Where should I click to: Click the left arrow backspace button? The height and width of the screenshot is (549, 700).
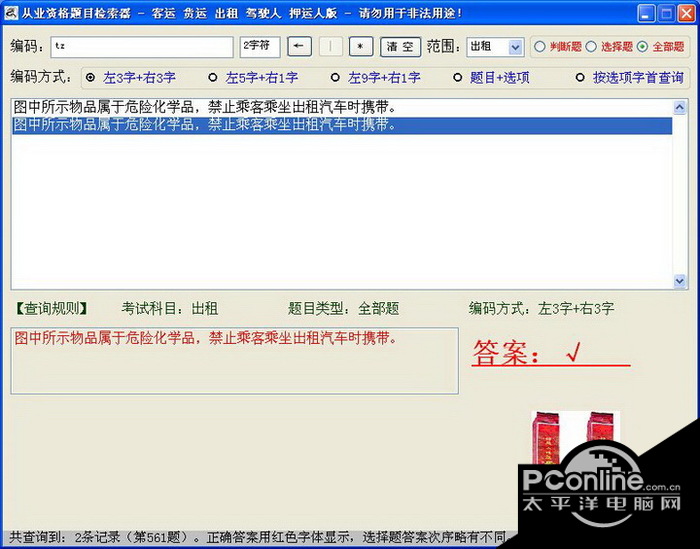pyautogui.click(x=299, y=46)
